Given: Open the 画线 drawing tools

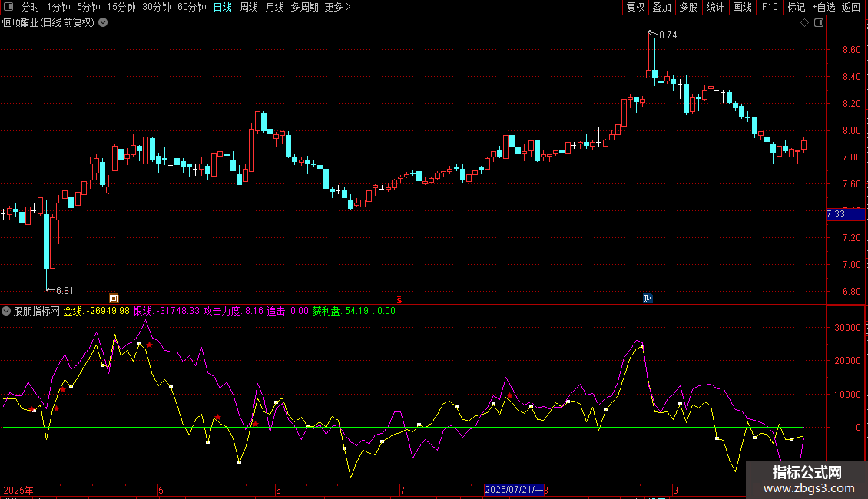Looking at the screenshot, I should point(742,7).
